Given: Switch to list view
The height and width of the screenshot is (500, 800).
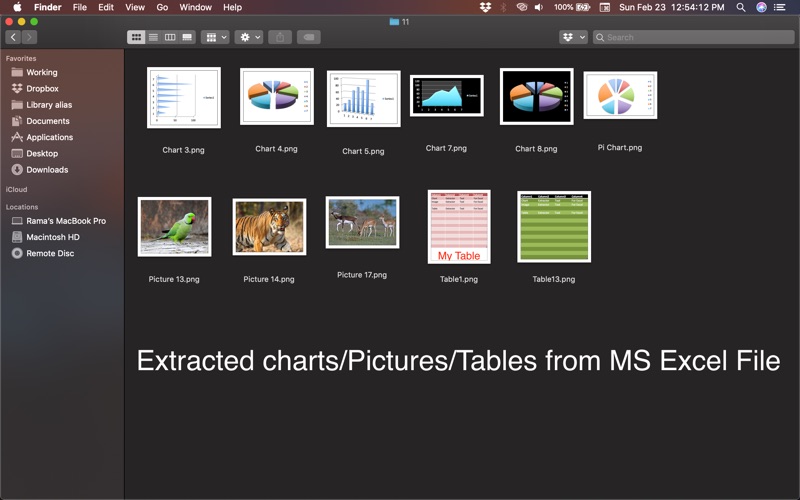Looking at the screenshot, I should 153,37.
